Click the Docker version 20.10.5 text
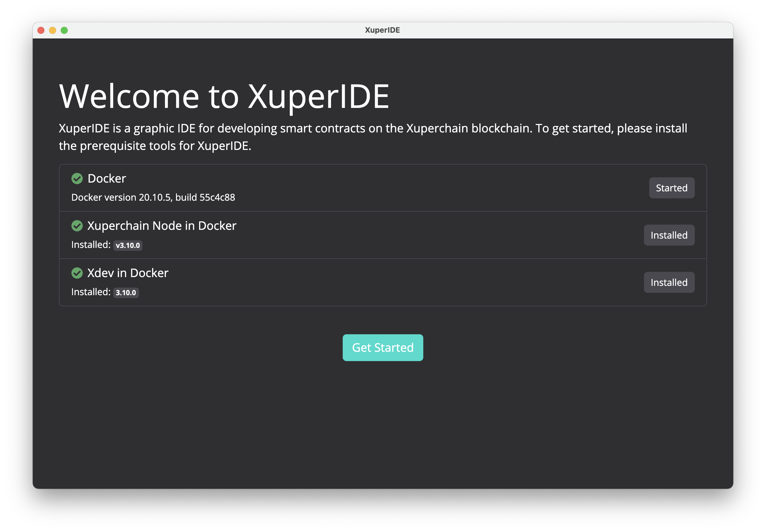The height and width of the screenshot is (532, 766). (153, 198)
